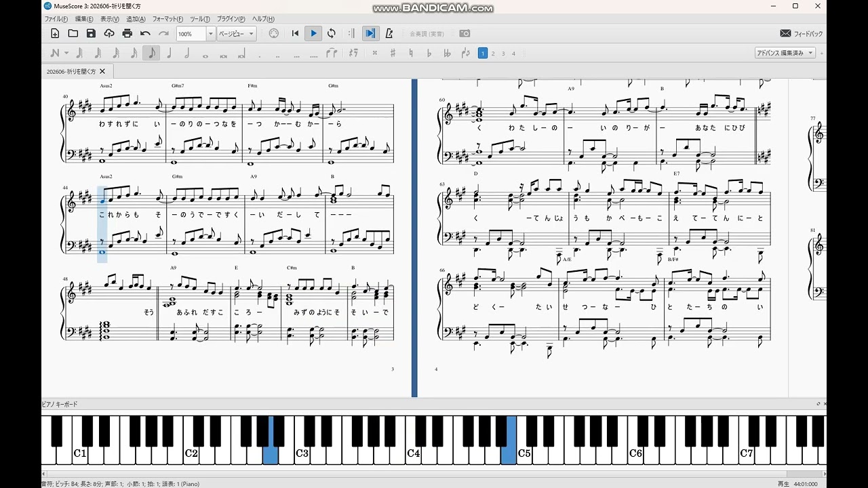The height and width of the screenshot is (488, 868).
Task: Select voice 2
Action: (493, 53)
